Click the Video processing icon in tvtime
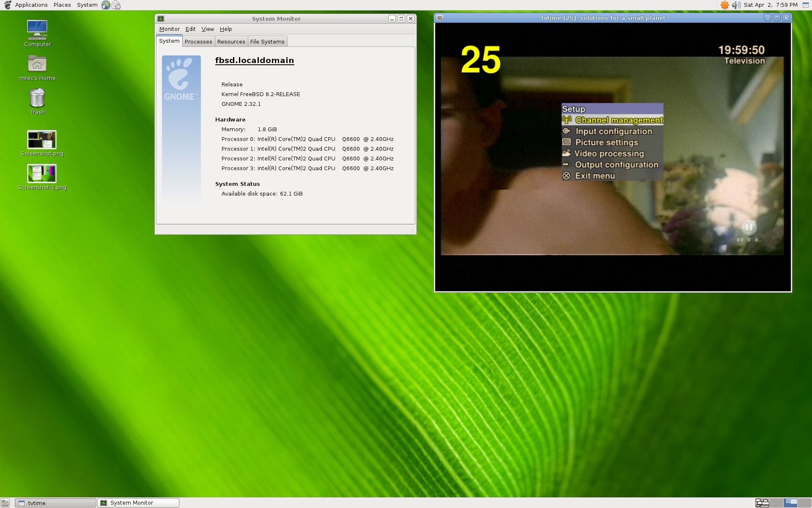 pyautogui.click(x=566, y=153)
